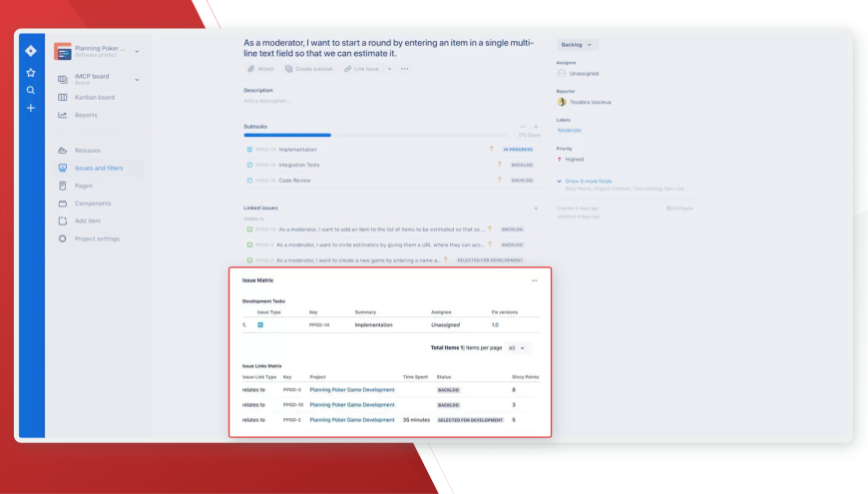Open more actions ellipsis beside Link issue

[x=405, y=69]
